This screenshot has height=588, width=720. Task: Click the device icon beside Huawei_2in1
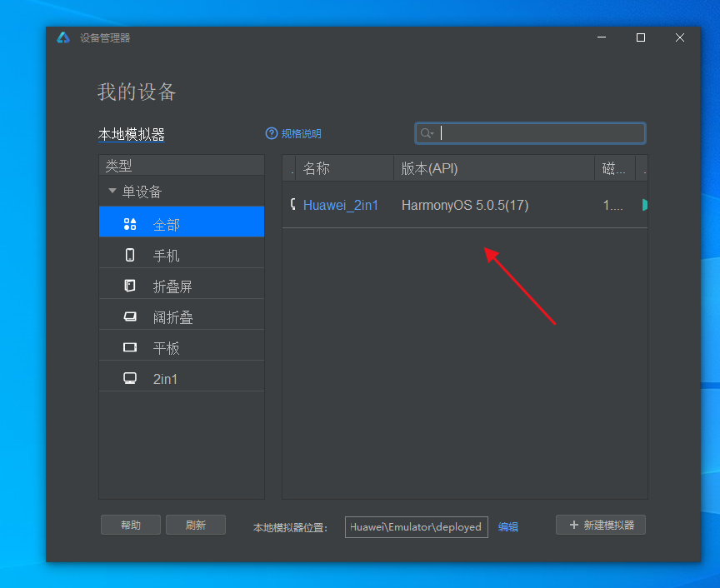click(292, 204)
